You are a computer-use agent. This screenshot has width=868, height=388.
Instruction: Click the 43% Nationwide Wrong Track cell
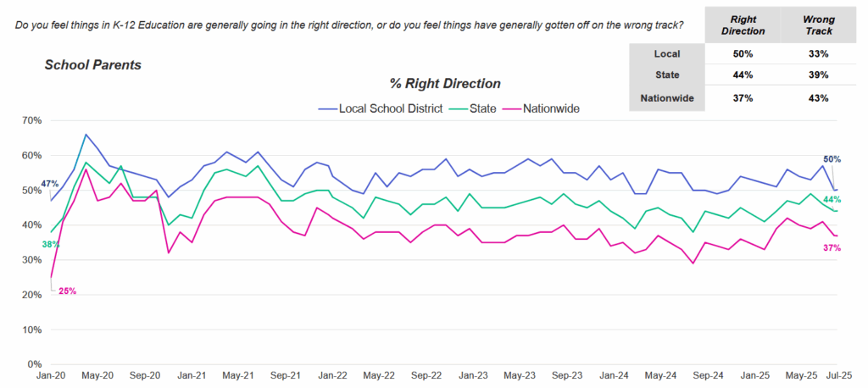[818, 97]
